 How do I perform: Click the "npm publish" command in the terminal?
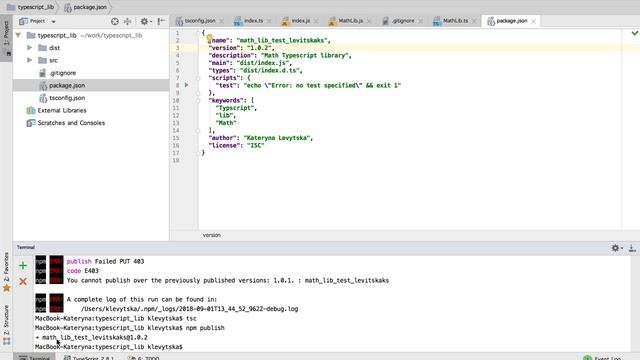click(x=205, y=328)
